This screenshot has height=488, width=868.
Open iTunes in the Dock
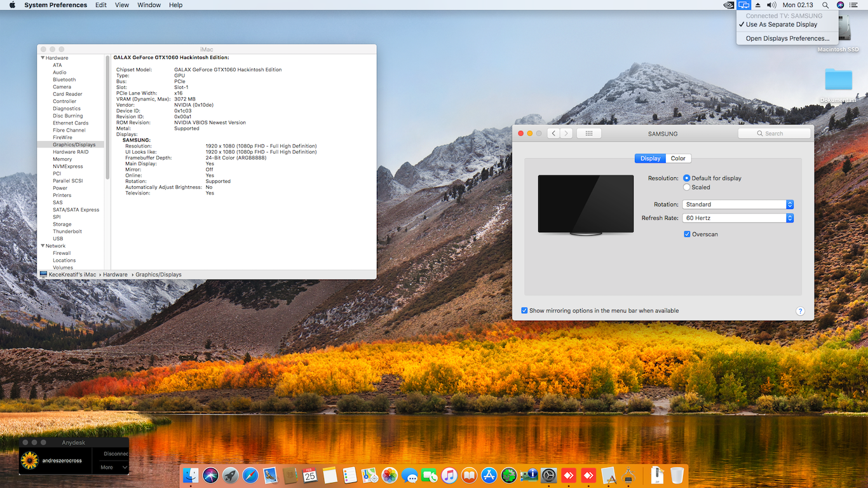coord(449,475)
